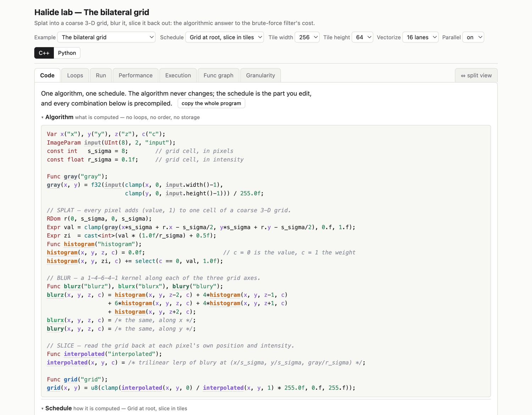
Task: Click the comment '// BLUR — a 1-4-6-4-1 kernel'
Action: pyautogui.click(x=154, y=278)
